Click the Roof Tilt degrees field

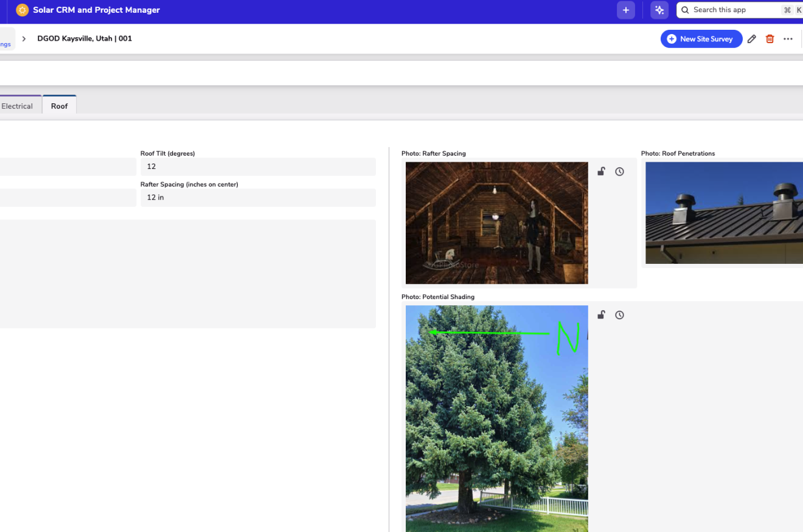[x=257, y=167]
